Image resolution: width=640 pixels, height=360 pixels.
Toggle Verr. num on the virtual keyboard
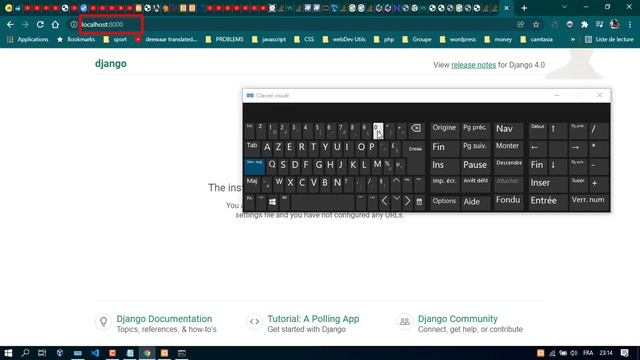(x=588, y=202)
